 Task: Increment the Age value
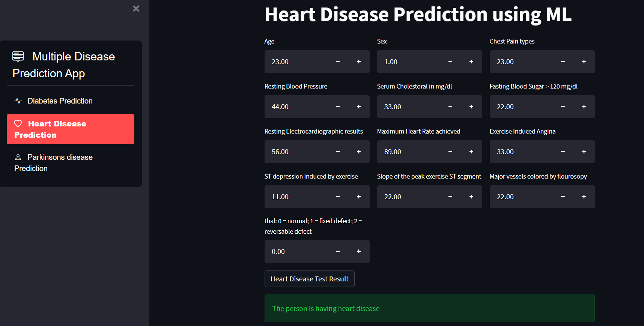[358, 62]
